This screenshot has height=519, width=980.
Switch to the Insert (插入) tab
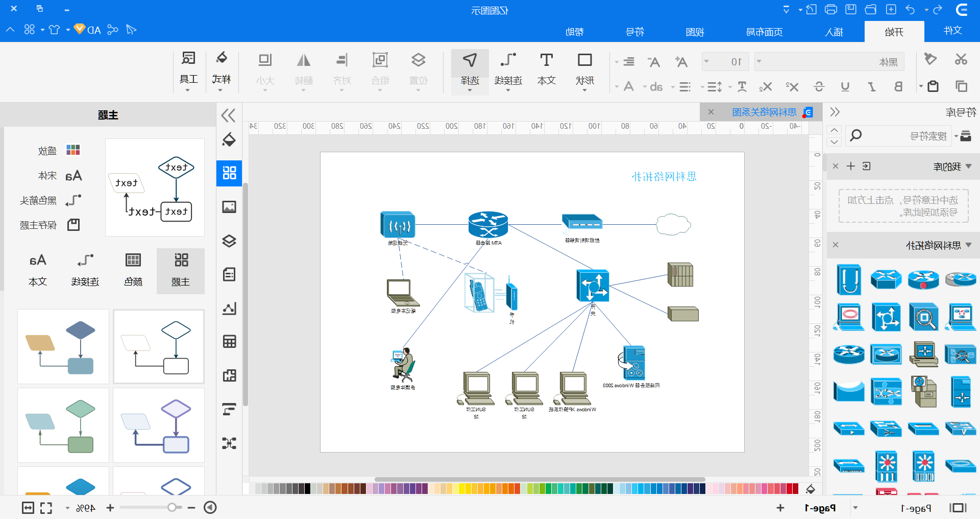pos(834,32)
